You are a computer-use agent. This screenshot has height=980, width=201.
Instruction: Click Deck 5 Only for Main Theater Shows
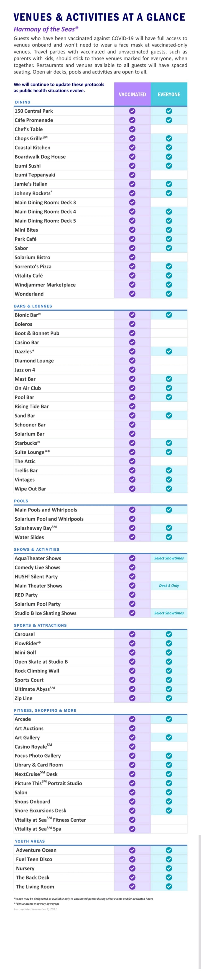pyautogui.click(x=169, y=586)
